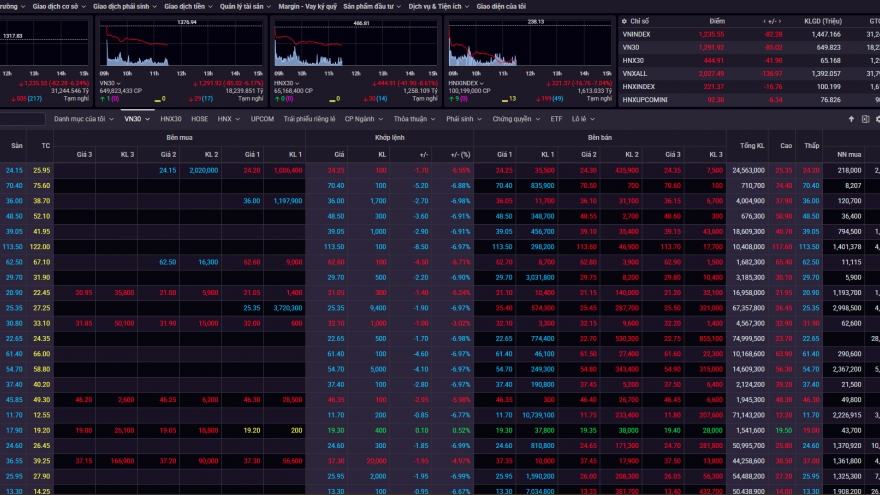Sort by Tổng KL column header

click(752, 146)
